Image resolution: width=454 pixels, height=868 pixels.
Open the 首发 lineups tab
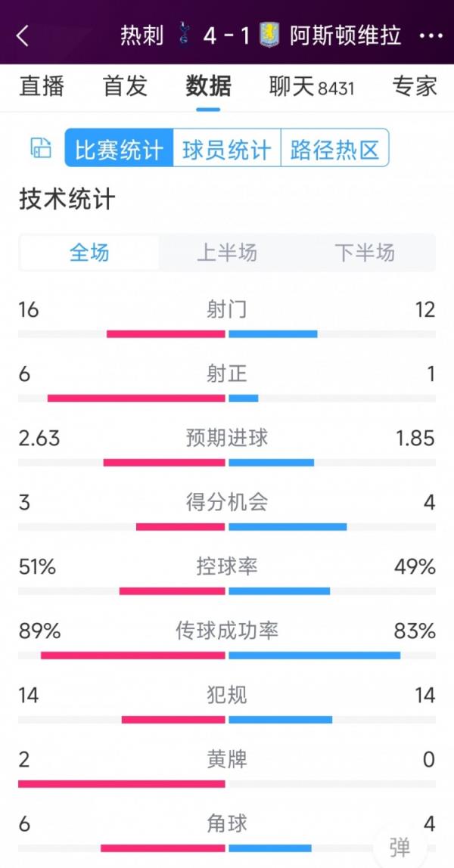(123, 87)
